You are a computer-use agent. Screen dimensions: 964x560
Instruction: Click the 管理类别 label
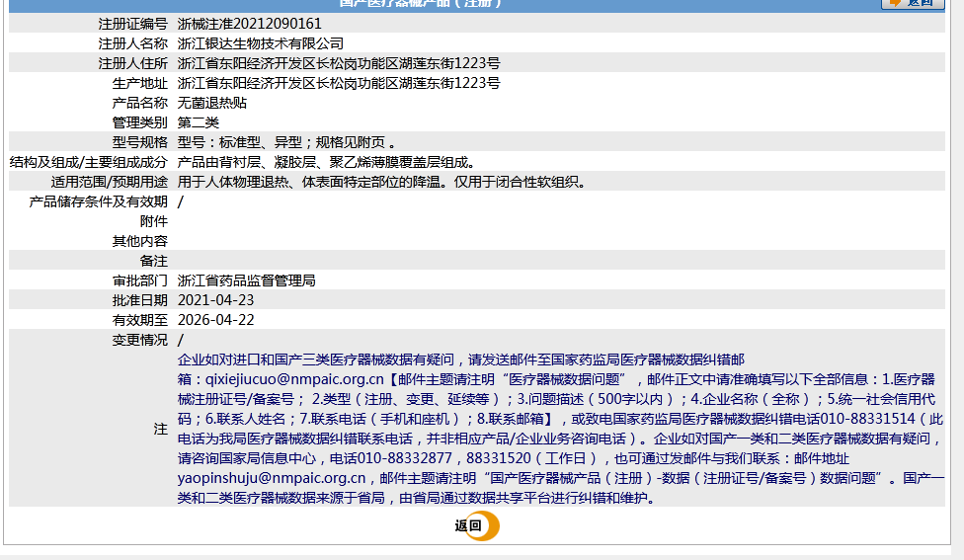(139, 122)
